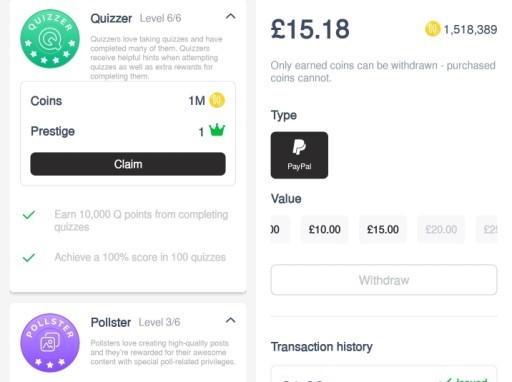Image resolution: width=512 pixels, height=382 pixels.
Task: Click checkmark beside Achieve a 100% score
Action: pos(29,258)
